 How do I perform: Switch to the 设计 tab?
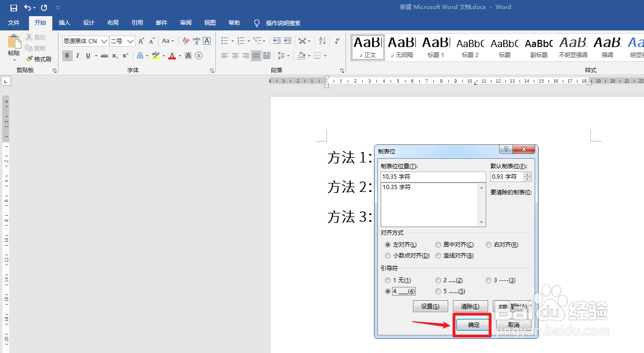point(89,23)
